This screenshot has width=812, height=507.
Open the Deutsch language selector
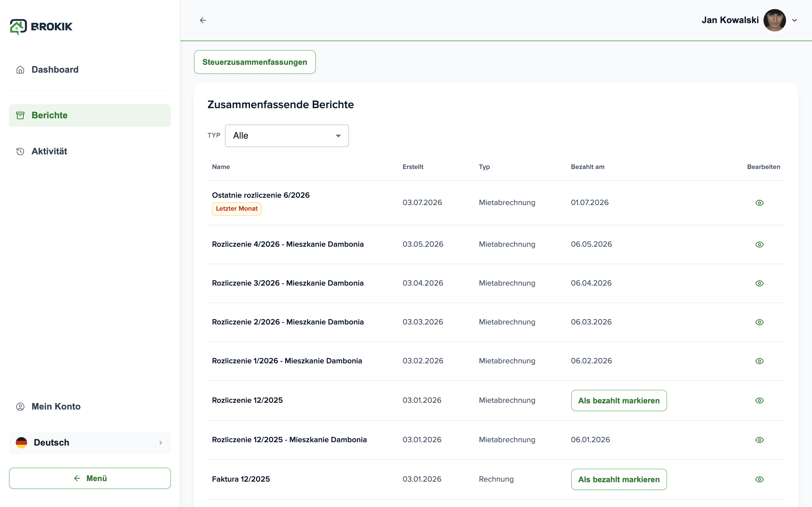pyautogui.click(x=90, y=442)
